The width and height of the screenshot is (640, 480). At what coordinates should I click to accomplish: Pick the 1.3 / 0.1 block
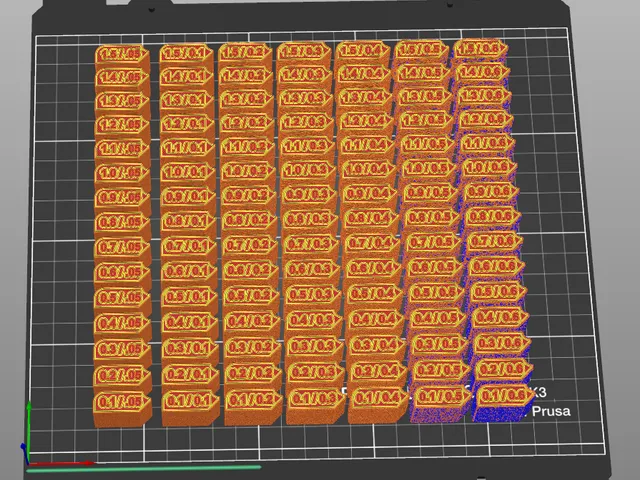[x=187, y=100]
